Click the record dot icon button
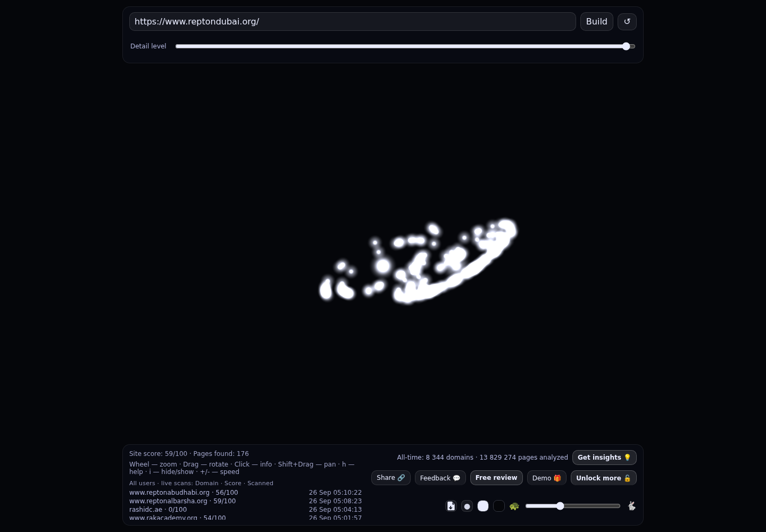This screenshot has width=766, height=532. 467,506
